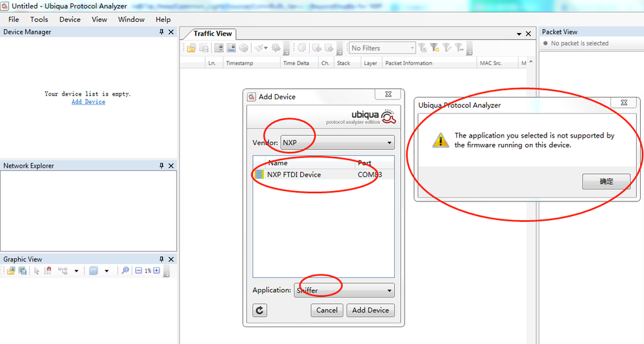Click the zoom in plus icon in Graphic View
The height and width of the screenshot is (344, 644).
coord(156,270)
